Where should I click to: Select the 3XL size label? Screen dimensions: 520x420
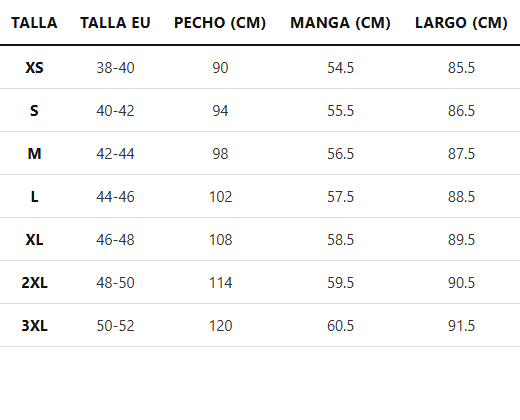[34, 326]
